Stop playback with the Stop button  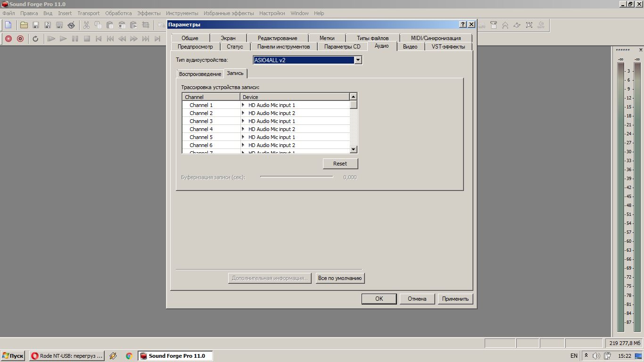point(87,39)
